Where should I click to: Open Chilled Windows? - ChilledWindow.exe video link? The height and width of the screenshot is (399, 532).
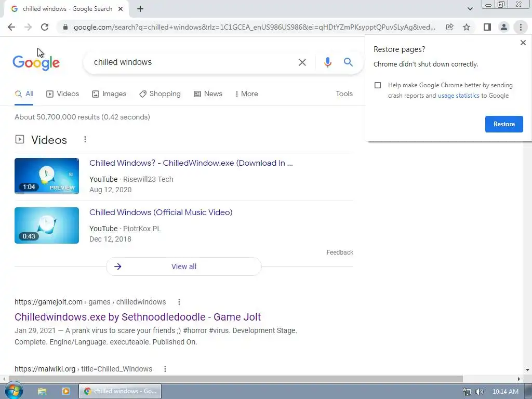click(x=191, y=163)
